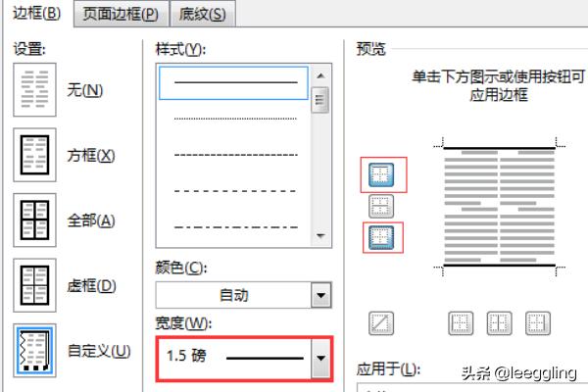Click the 全部(A) setting label
The image size is (588, 392).
(91, 220)
